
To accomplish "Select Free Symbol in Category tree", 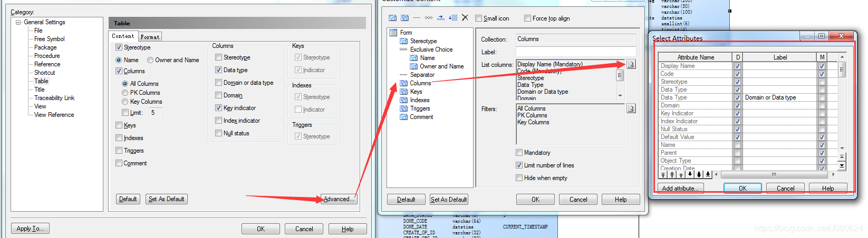I will [50, 39].
